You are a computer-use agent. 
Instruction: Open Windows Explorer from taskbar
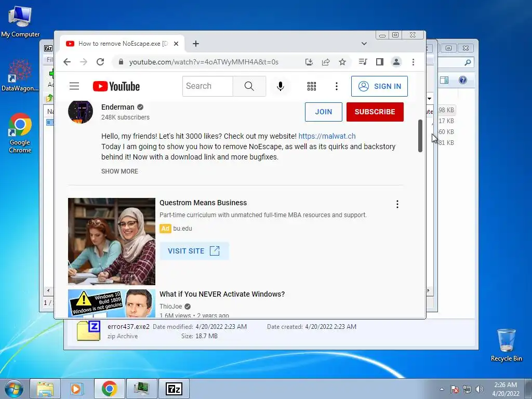(45, 389)
